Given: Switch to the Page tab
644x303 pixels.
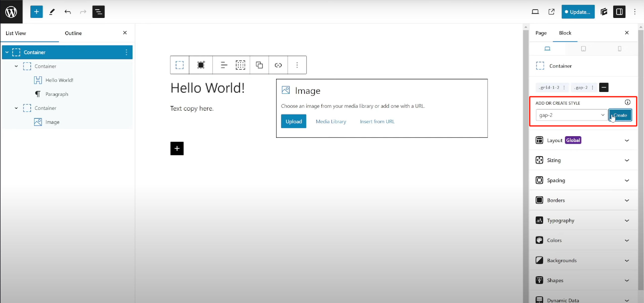Looking at the screenshot, I should click(x=541, y=33).
